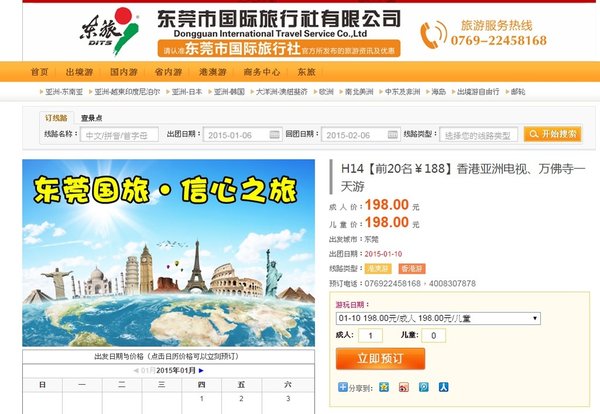Open the 亚洲-韩国 link
This screenshot has height=414, width=600.
tap(229, 92)
